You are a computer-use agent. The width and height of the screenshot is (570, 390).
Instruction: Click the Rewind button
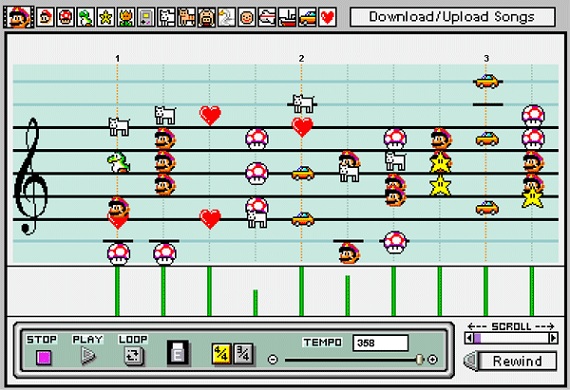pyautogui.click(x=517, y=361)
